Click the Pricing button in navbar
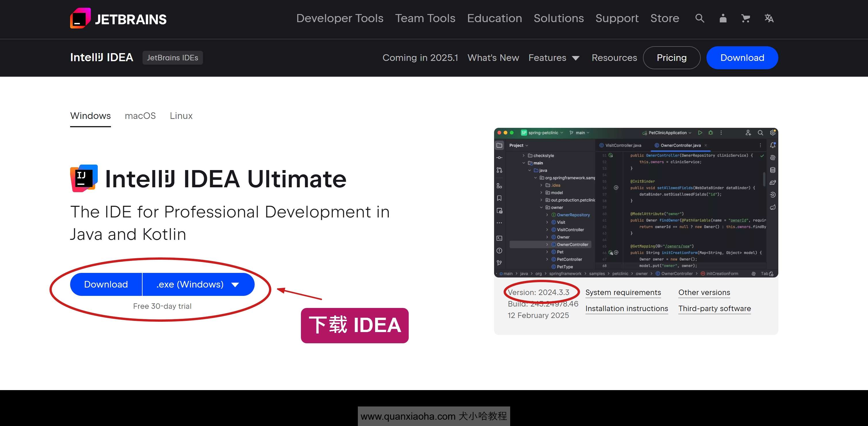The image size is (868, 426). [671, 57]
